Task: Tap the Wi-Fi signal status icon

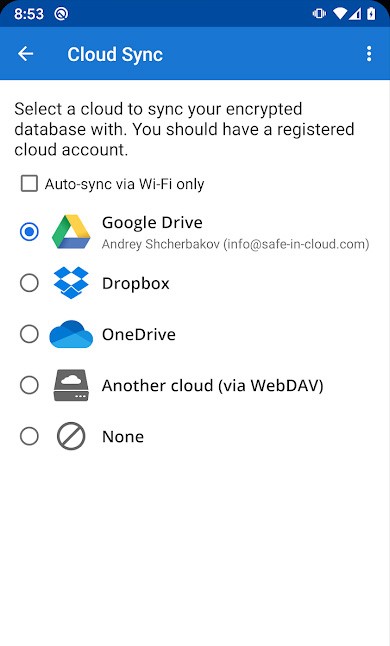Action: [340, 14]
